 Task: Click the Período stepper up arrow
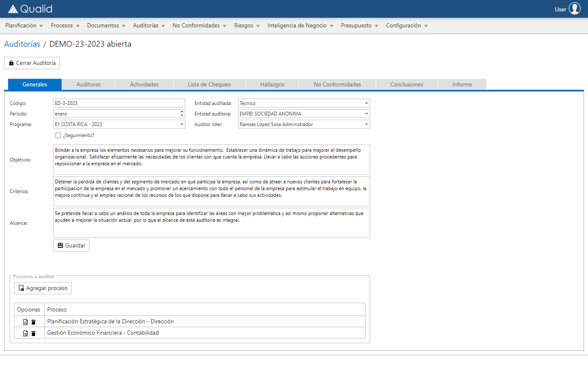click(182, 111)
